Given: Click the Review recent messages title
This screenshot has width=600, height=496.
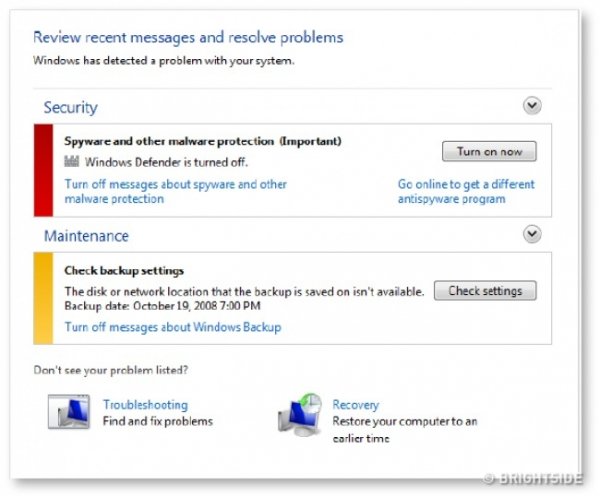Looking at the screenshot, I should 188,37.
